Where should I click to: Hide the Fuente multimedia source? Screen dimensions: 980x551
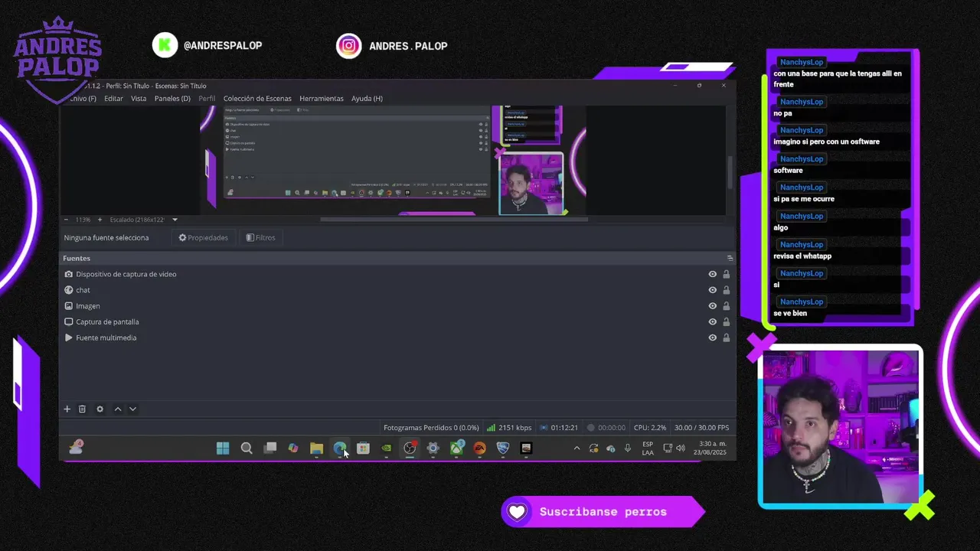(713, 337)
